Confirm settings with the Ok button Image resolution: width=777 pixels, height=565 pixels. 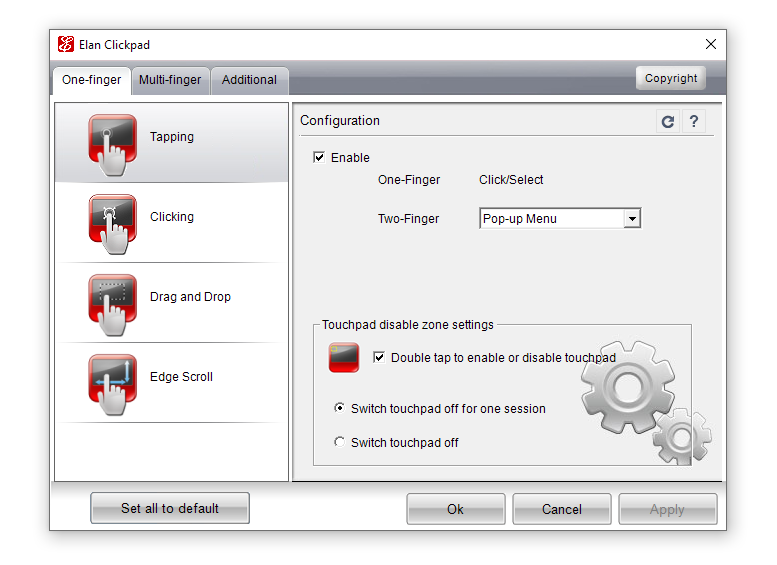coord(455,509)
